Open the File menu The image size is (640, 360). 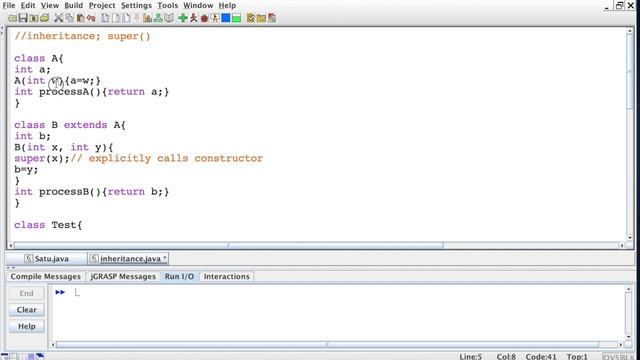[x=9, y=5]
